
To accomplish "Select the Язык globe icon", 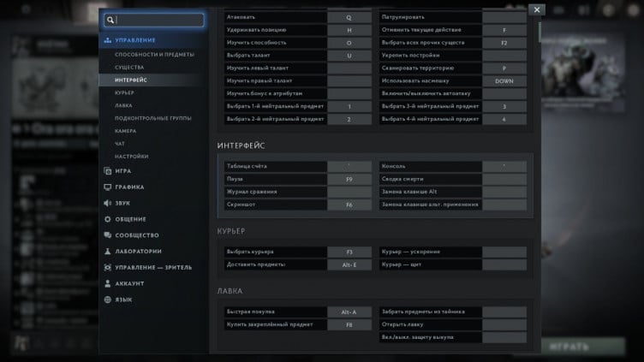I will 106,300.
